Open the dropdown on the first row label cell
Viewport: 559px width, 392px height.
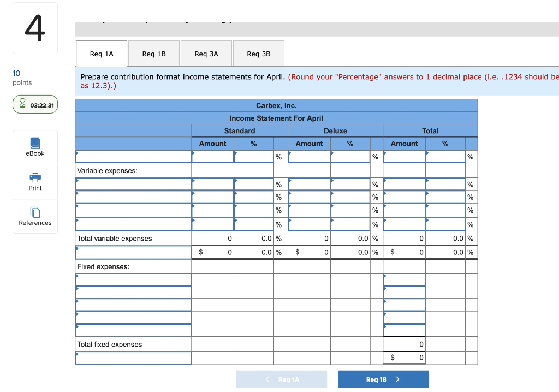(77, 156)
